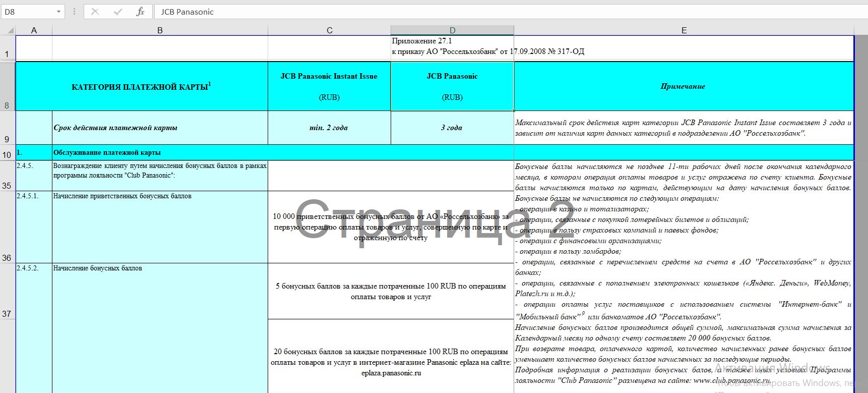This screenshot has height=393, width=868.
Task: Click 'Начисление приветственных бонусных баллов' cell
Action: 160,227
